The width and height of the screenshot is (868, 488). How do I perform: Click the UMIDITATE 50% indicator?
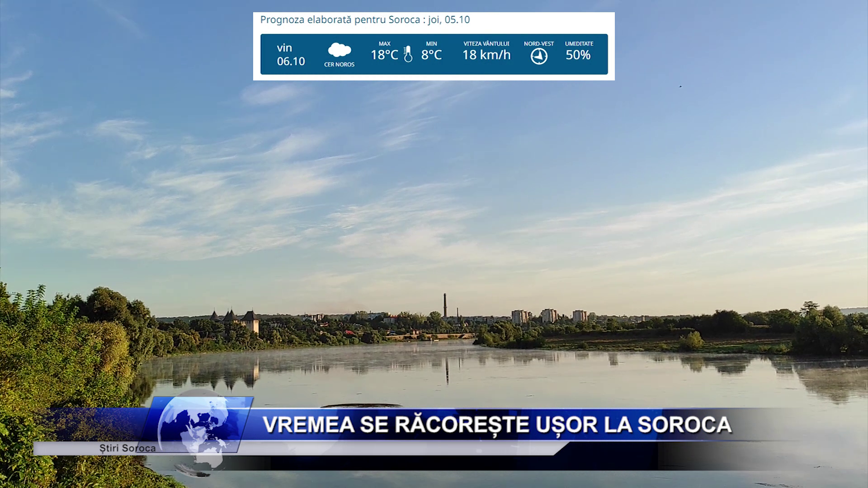pyautogui.click(x=578, y=55)
